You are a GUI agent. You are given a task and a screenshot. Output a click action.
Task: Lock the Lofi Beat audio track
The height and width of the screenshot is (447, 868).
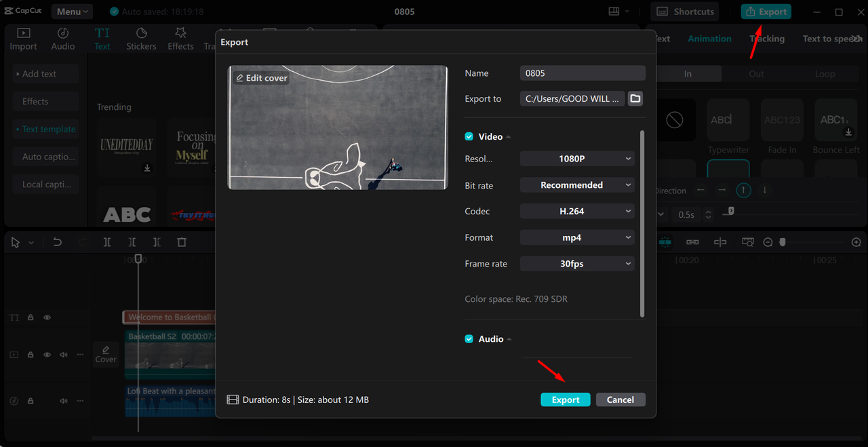[x=31, y=401]
